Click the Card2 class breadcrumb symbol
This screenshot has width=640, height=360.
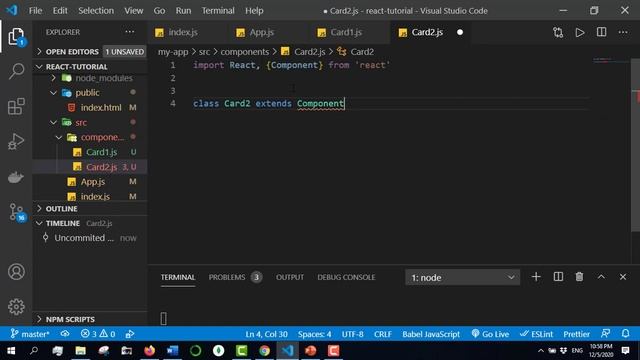(x=356, y=51)
